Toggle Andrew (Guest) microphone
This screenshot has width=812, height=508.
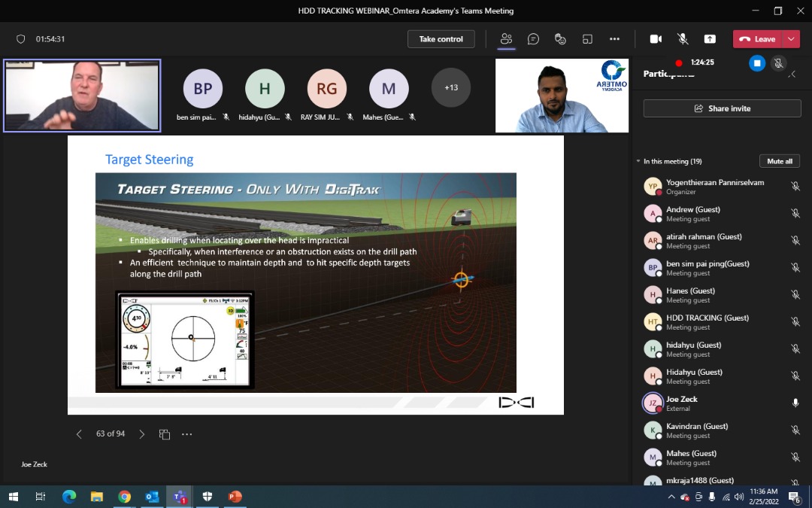[795, 213]
